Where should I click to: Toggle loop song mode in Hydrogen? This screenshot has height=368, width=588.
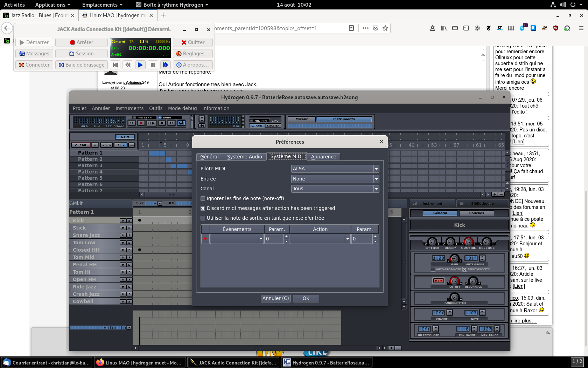tap(181, 123)
